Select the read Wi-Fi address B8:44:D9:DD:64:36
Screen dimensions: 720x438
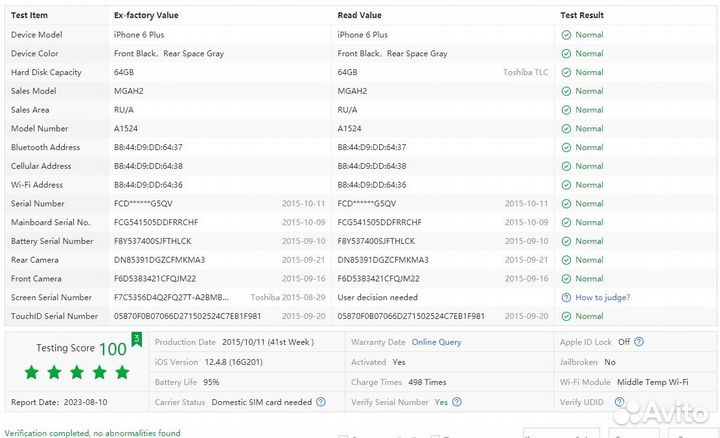coord(371,185)
